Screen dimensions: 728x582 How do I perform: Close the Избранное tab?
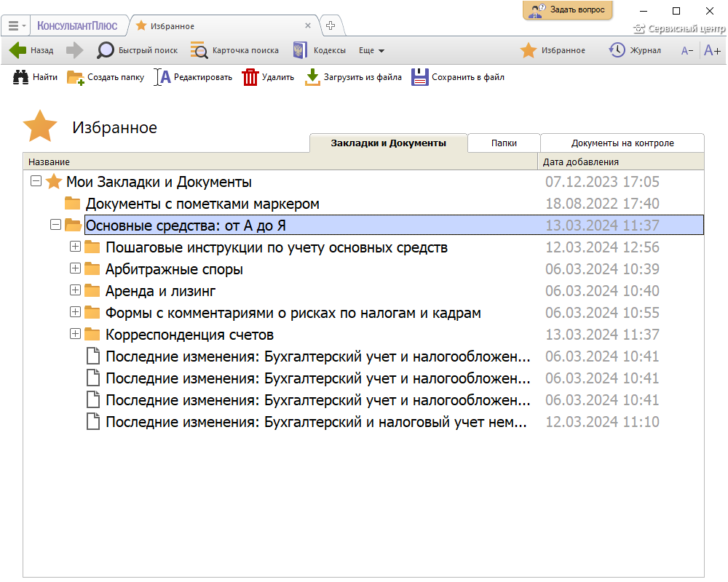pos(308,25)
